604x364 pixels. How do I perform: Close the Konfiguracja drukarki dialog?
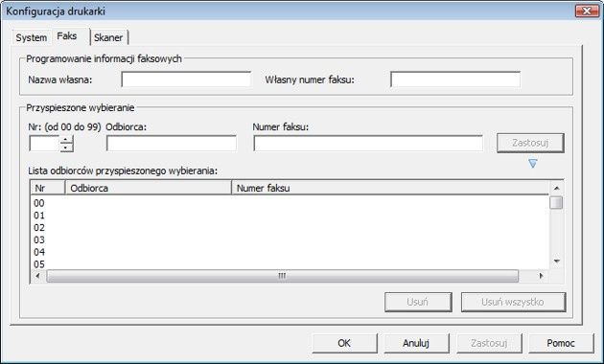click(x=587, y=11)
